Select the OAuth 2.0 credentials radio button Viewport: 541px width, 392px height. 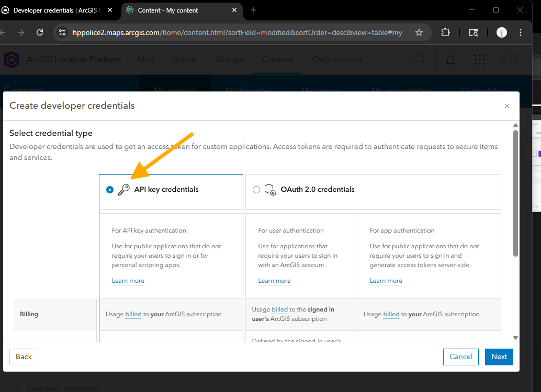click(256, 190)
